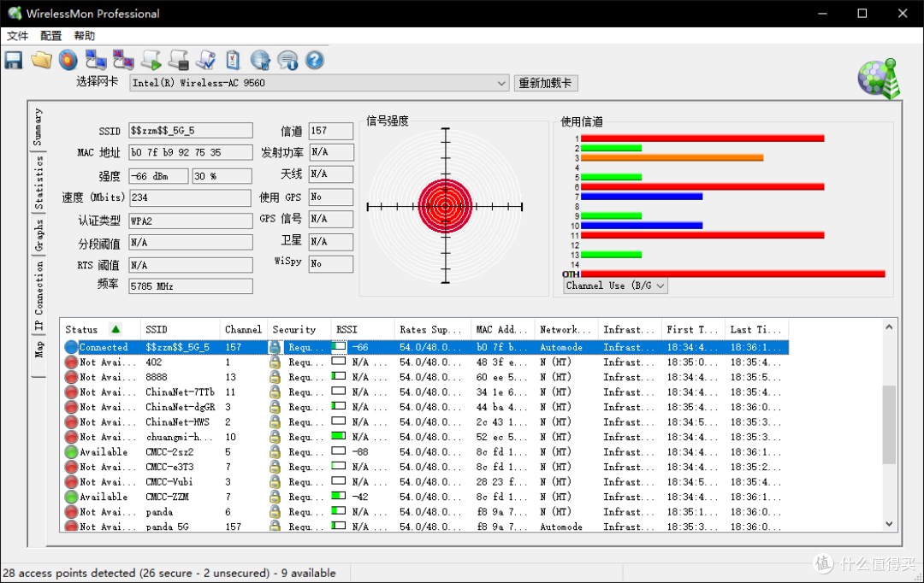
Task: Click the WirelessMon globe antenna logo
Action: tap(880, 79)
